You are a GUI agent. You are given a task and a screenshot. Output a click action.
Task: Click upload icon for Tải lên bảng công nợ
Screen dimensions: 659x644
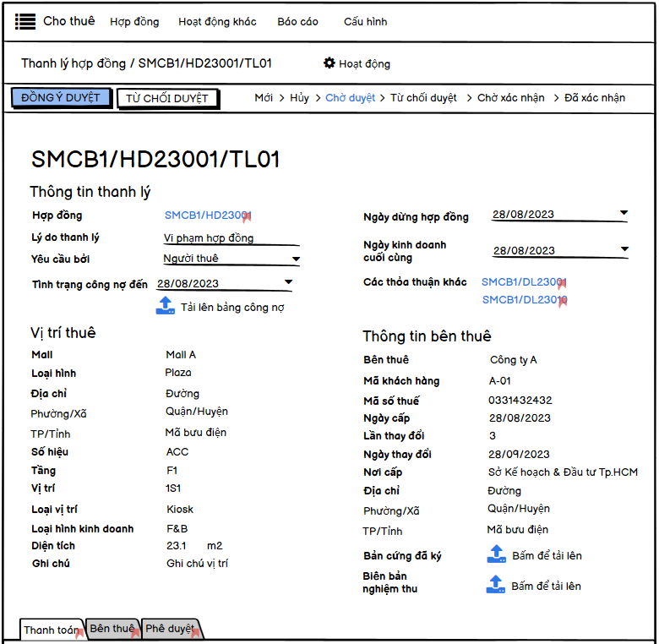coord(166,306)
